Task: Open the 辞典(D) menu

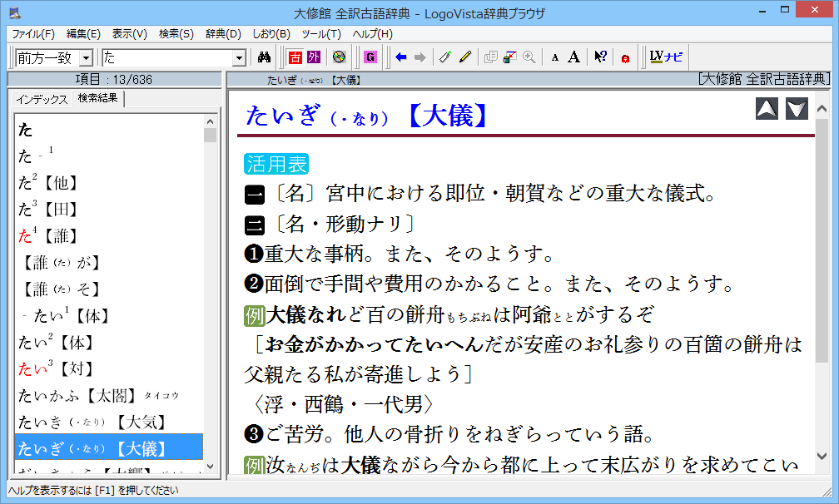Action: click(x=223, y=33)
